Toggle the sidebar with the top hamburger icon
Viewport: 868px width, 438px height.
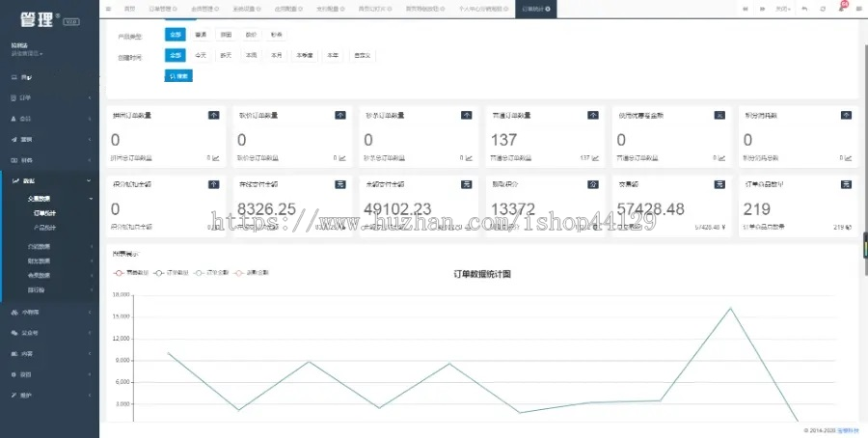point(108,9)
